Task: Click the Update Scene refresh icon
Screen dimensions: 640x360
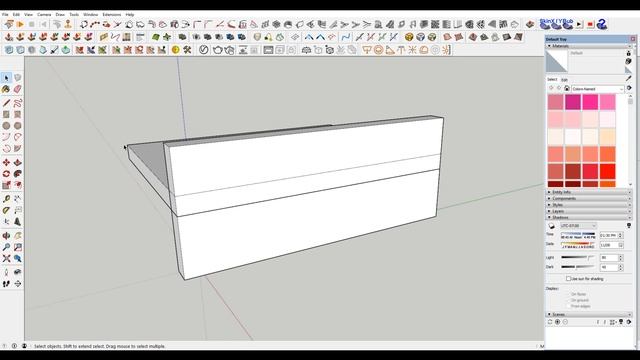Action: click(550, 322)
